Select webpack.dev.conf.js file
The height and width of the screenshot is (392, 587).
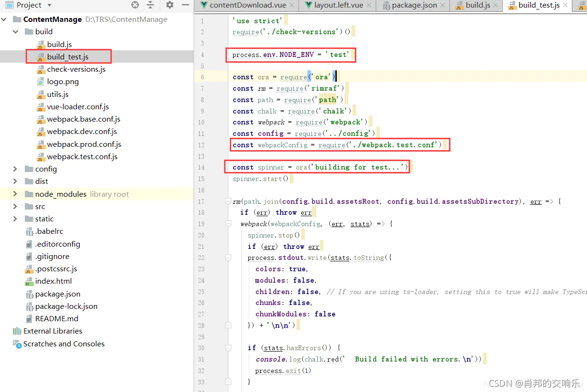coord(82,132)
